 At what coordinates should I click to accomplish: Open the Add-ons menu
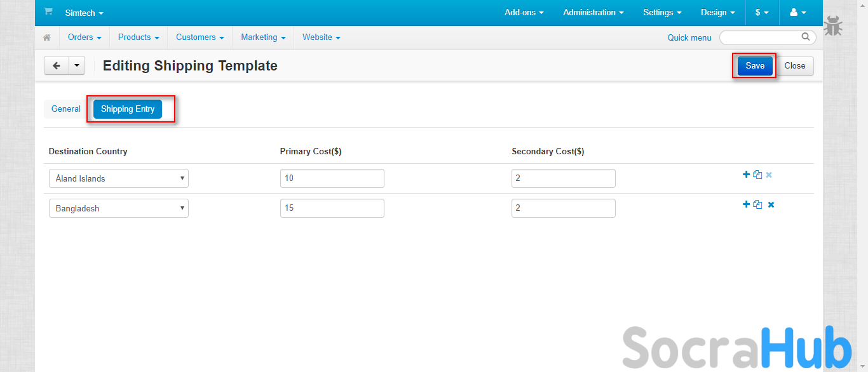click(x=524, y=12)
